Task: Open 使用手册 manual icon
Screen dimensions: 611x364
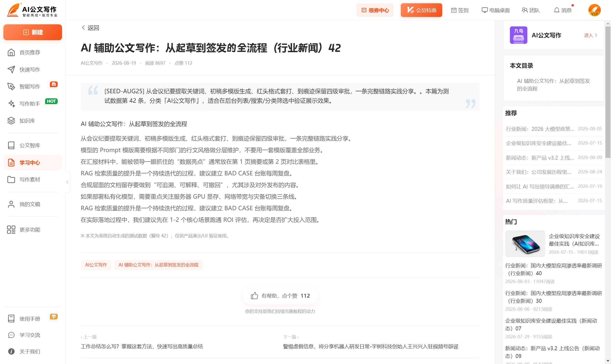Action: [x=11, y=319]
